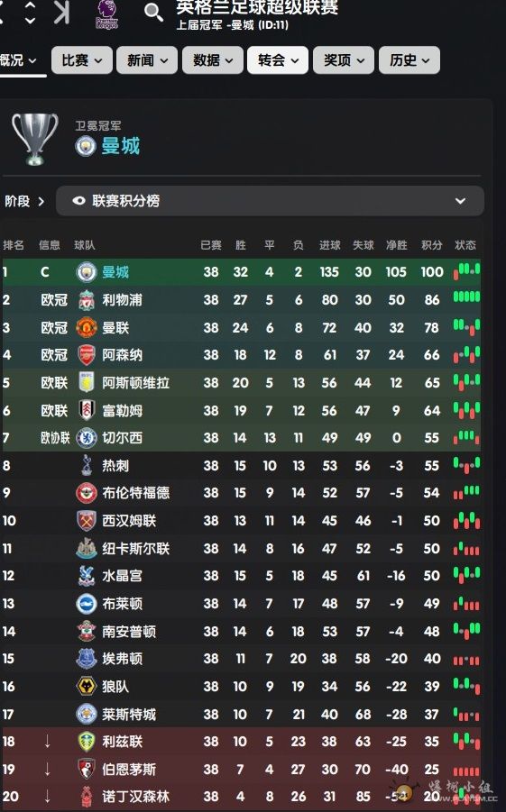Toggle the eye icon beside 联赛积分榜

coord(78,201)
